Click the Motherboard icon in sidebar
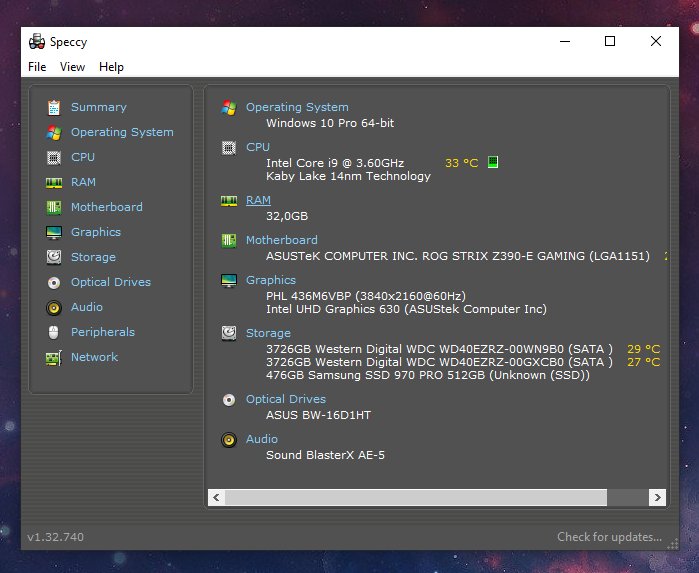This screenshot has height=573, width=699. click(x=54, y=207)
